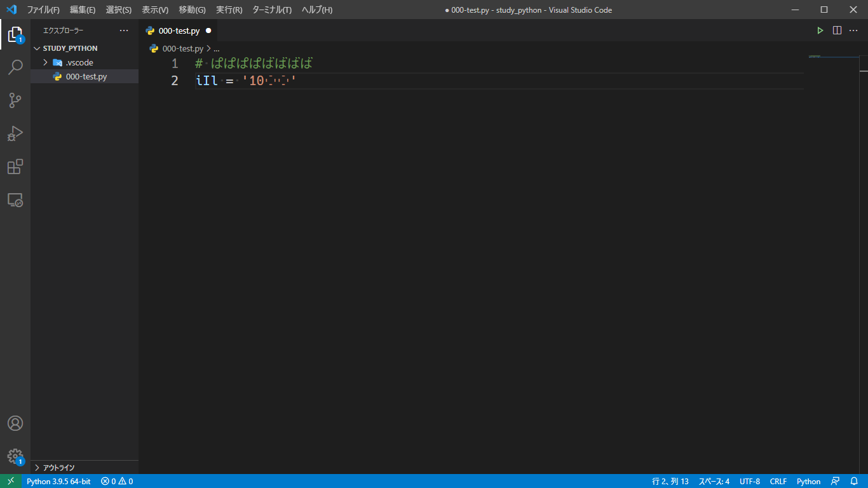Open the ターミナル menu

pos(271,10)
